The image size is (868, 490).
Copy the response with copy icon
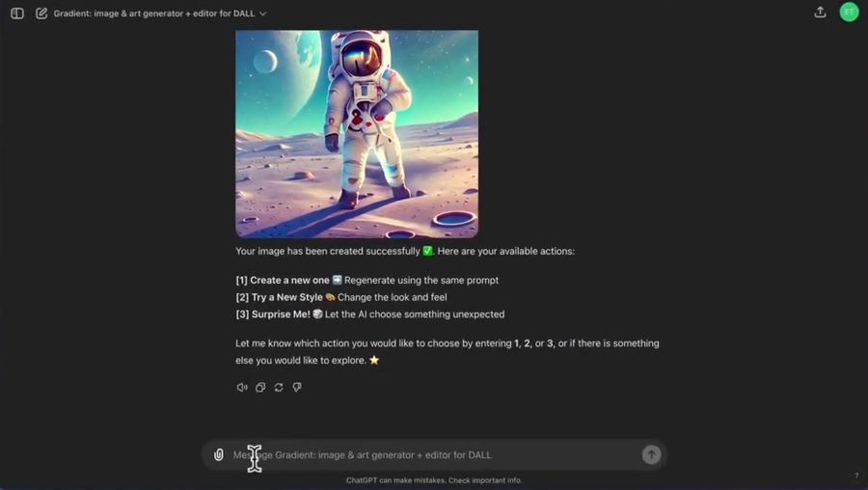click(x=260, y=388)
